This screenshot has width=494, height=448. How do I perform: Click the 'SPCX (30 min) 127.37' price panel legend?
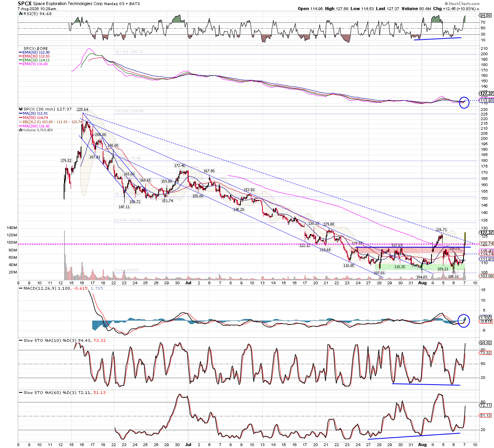pyautogui.click(x=46, y=109)
